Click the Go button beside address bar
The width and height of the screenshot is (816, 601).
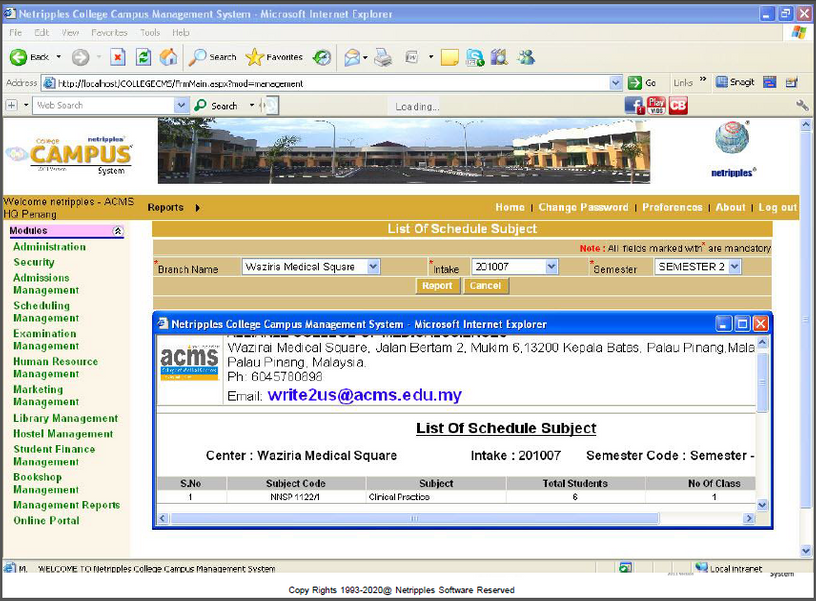[642, 83]
